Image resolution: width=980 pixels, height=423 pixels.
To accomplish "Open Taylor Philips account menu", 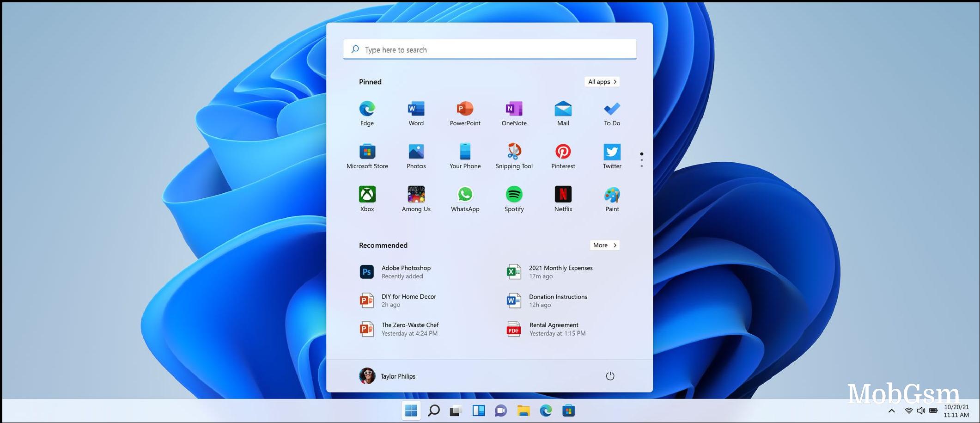I will tap(387, 376).
